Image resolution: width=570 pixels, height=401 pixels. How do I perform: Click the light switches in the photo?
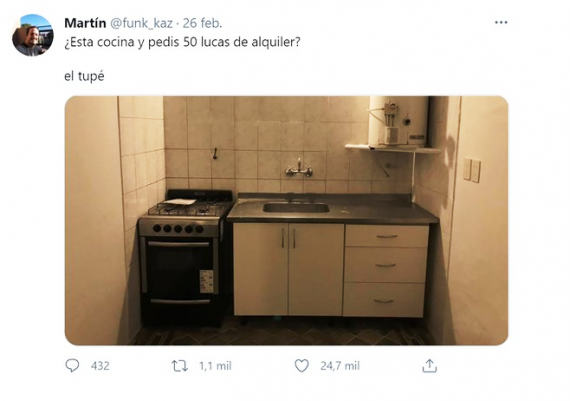tap(472, 170)
